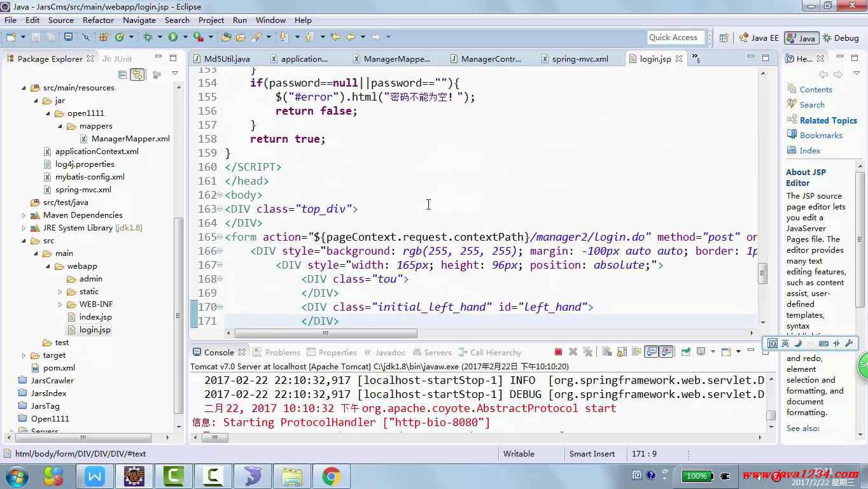Toggle the skip all breakpoints icon

(85, 38)
